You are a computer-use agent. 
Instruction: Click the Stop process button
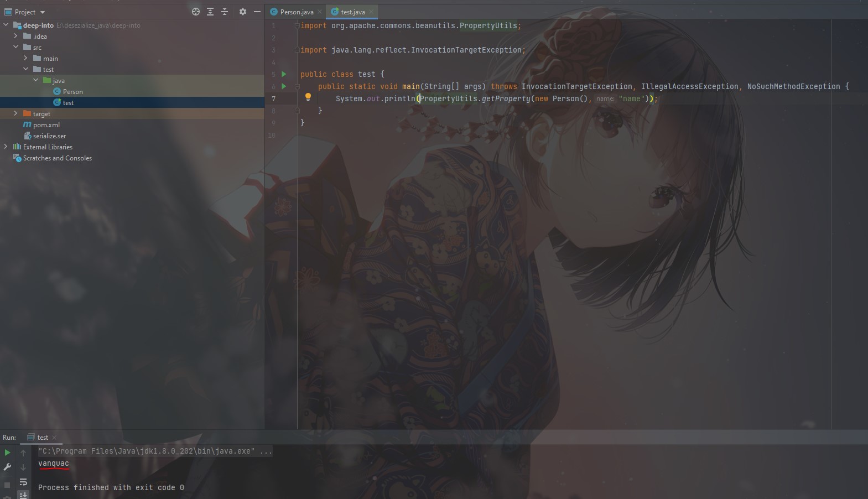7,485
